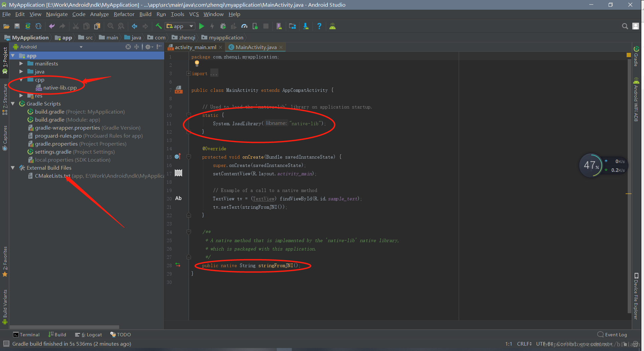Open the TODO tool window
Screen dimensions: 644x351
click(x=121, y=335)
